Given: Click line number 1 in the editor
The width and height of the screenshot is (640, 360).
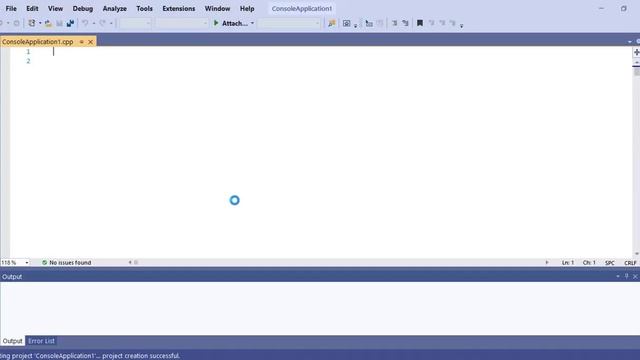Looking at the screenshot, I should [28, 52].
